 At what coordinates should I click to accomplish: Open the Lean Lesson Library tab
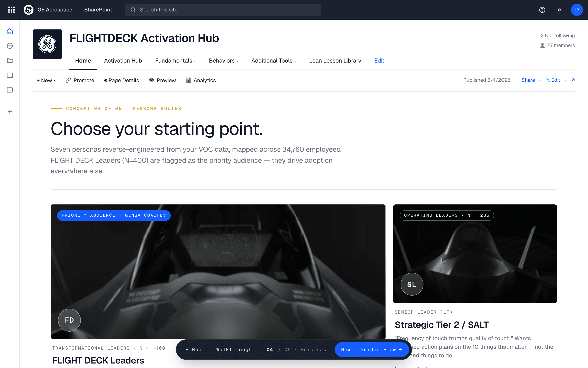335,61
